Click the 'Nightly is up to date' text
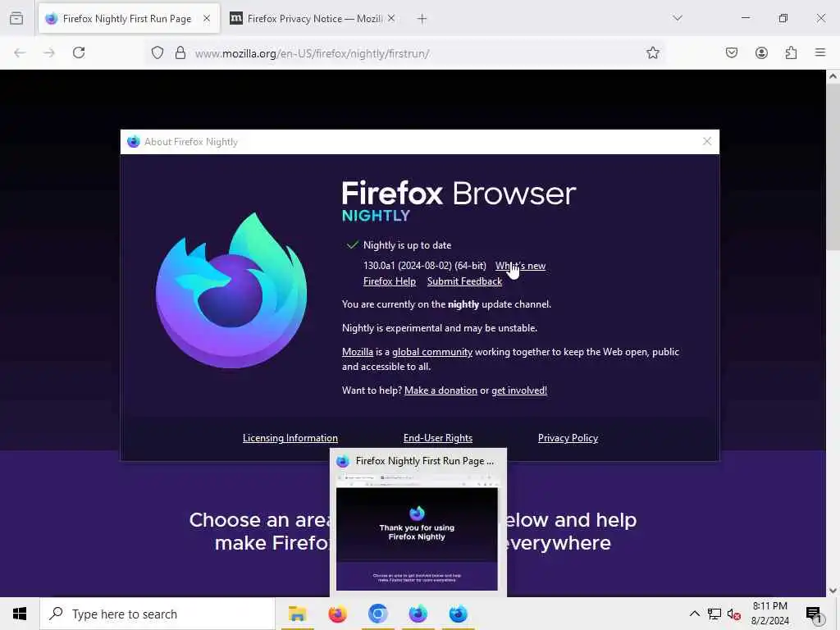 (x=407, y=245)
